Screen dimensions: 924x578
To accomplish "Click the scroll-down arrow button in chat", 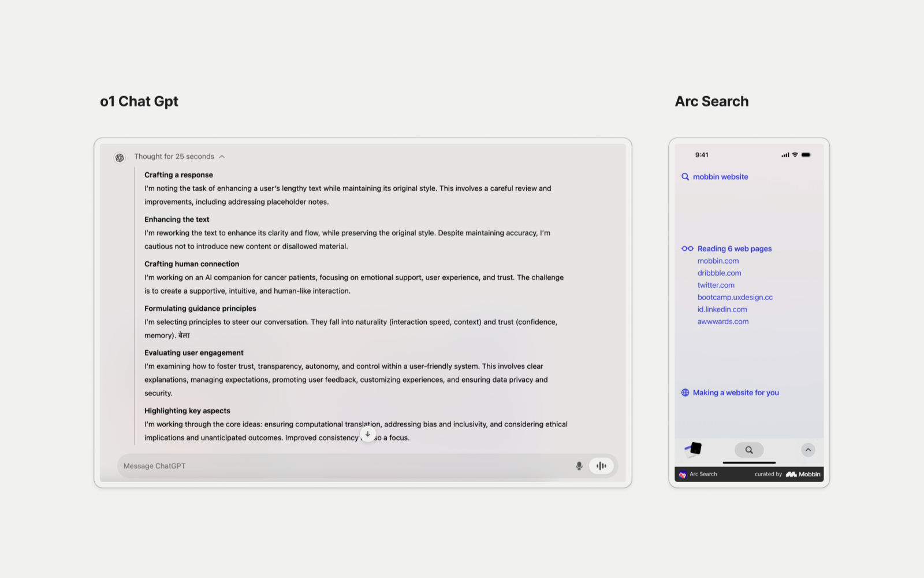I will tap(368, 434).
